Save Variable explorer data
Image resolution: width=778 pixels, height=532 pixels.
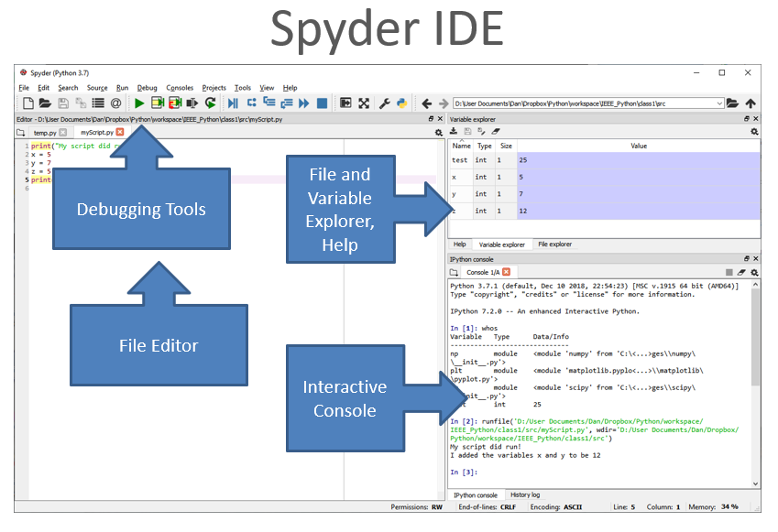click(x=467, y=131)
